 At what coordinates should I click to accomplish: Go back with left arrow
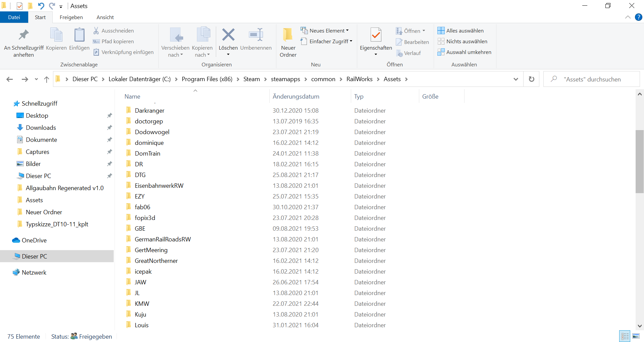pos(10,79)
